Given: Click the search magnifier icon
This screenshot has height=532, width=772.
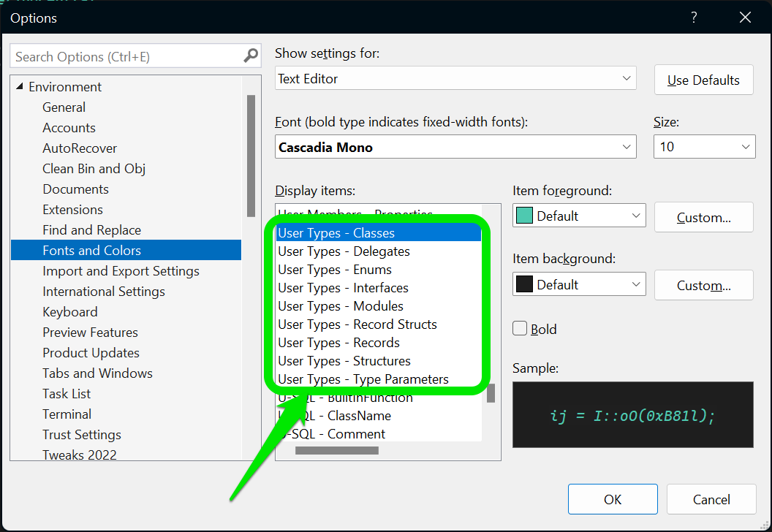Looking at the screenshot, I should coord(251,56).
